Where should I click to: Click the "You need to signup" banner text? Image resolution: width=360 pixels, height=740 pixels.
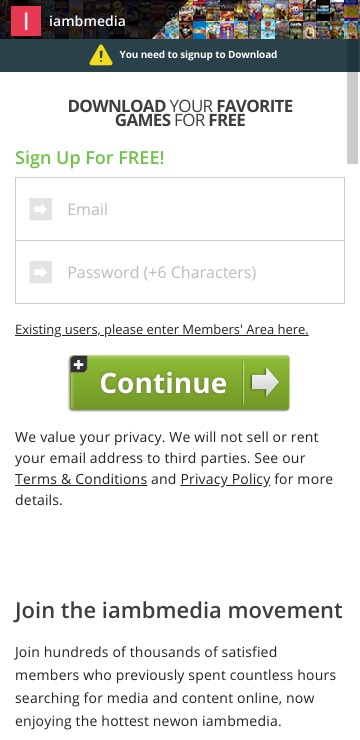click(198, 54)
